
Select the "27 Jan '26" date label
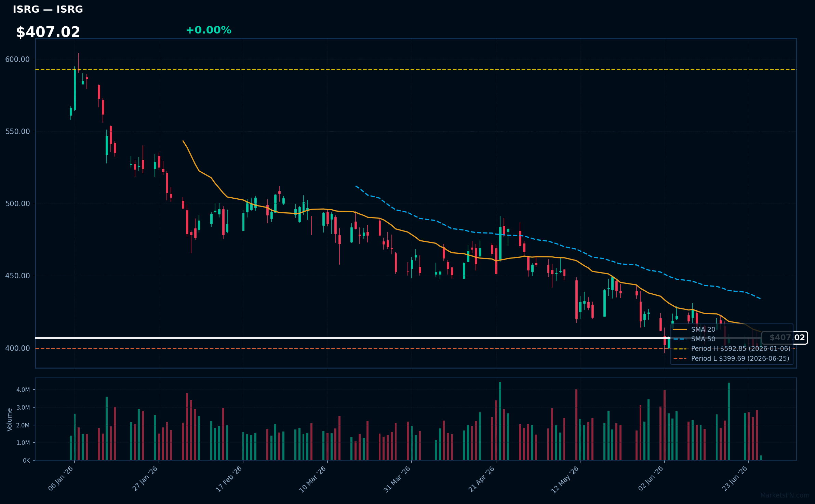click(145, 478)
